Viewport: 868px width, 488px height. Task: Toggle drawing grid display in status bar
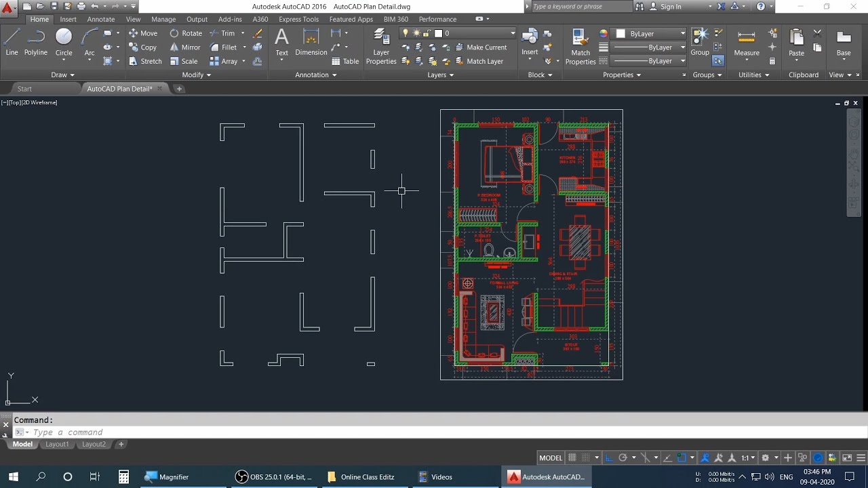[x=572, y=457]
